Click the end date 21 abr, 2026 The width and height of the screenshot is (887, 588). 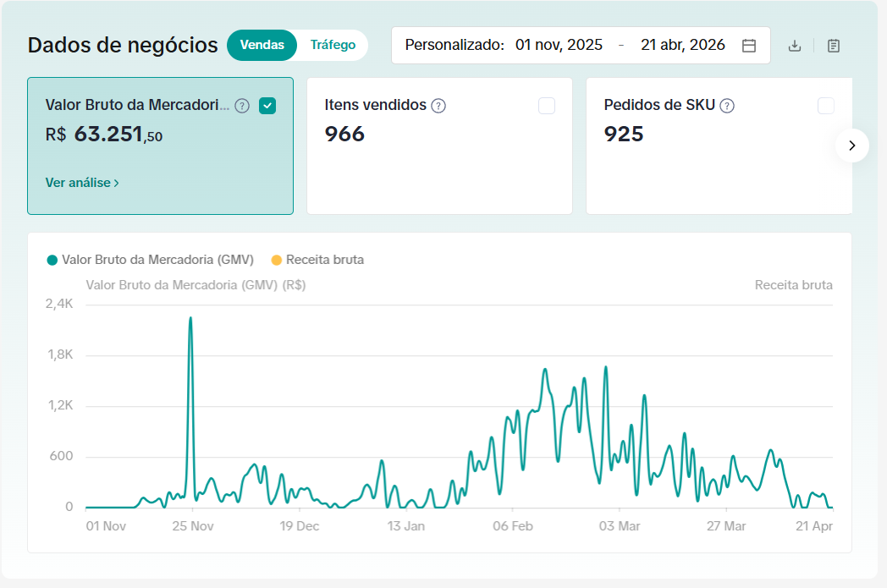click(683, 45)
